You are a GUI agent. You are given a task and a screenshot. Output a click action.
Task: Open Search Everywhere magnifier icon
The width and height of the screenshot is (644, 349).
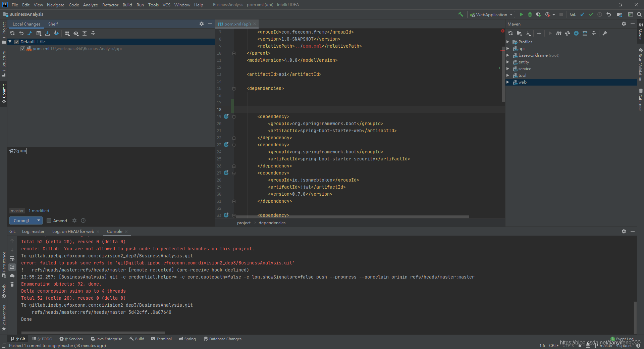click(639, 14)
